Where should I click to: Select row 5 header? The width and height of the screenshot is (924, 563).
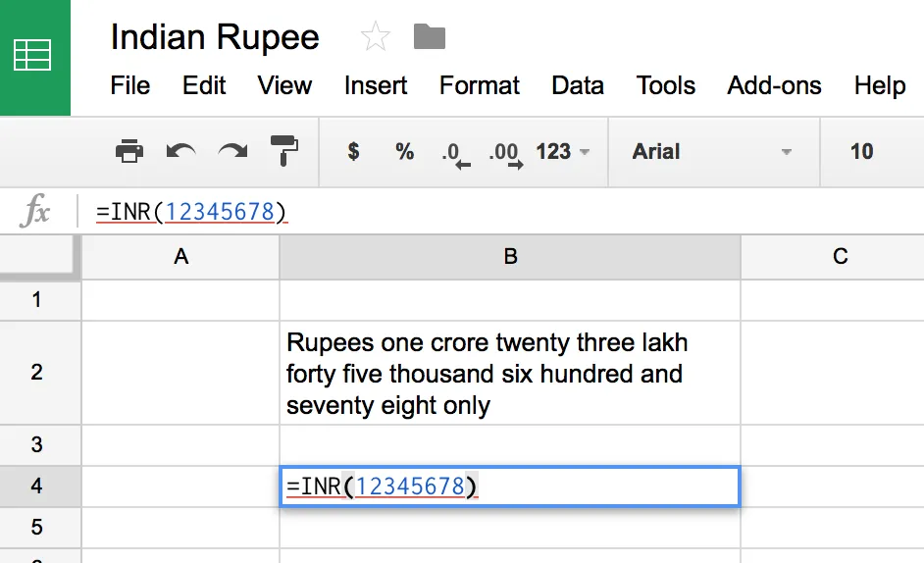(40, 527)
